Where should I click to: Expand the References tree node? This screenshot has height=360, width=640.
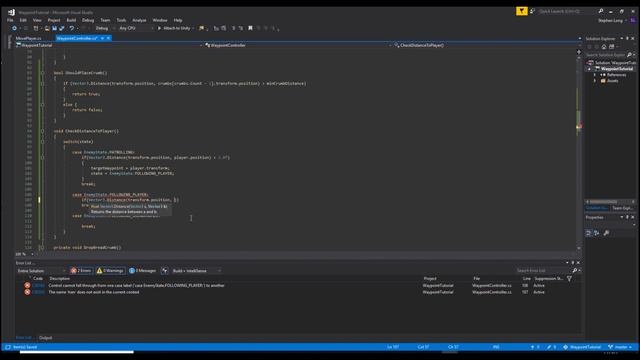coord(595,75)
